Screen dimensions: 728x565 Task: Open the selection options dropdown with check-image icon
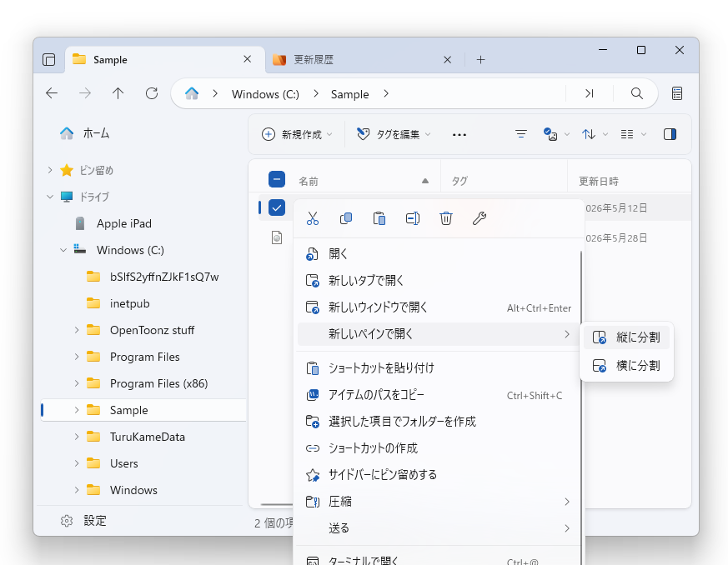pos(556,134)
